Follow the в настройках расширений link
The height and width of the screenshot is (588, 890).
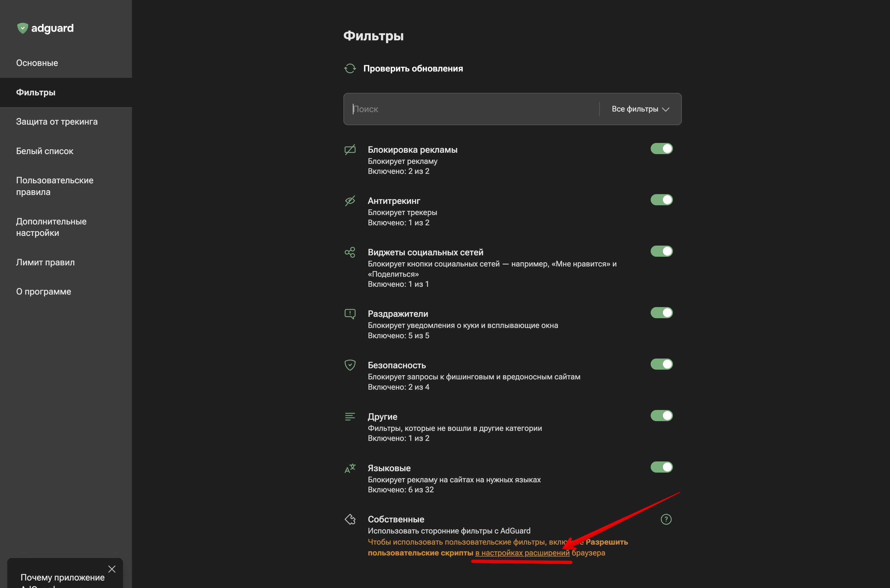[x=522, y=553]
